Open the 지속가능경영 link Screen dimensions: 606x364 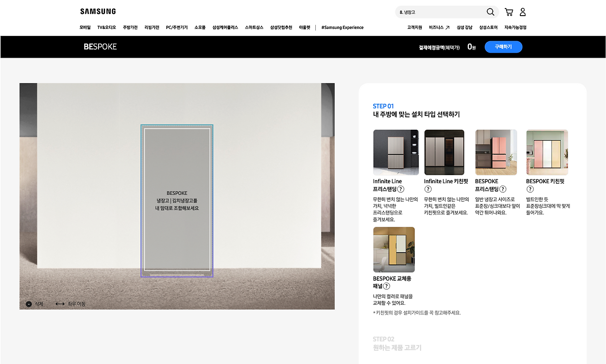point(515,27)
